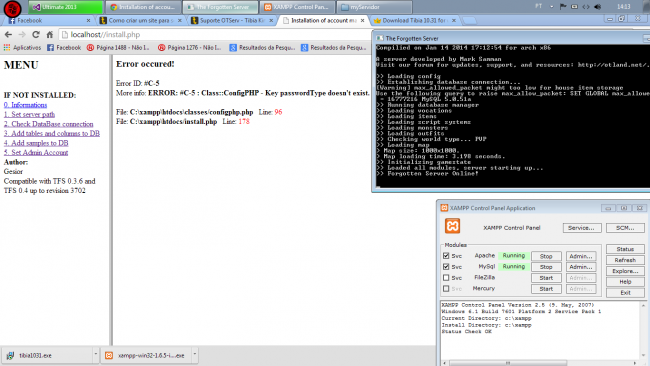This screenshot has width=650, height=366.
Task: Open myServidor taskbar item
Action: point(375,7)
